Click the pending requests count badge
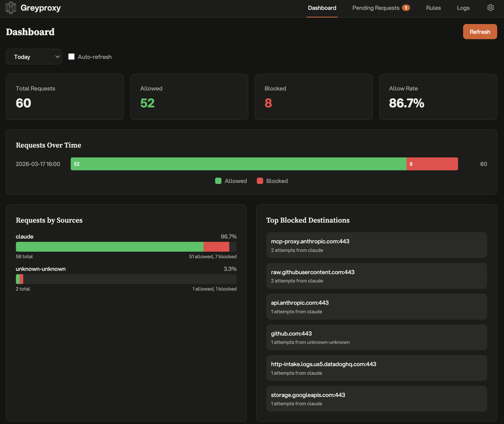 click(406, 8)
